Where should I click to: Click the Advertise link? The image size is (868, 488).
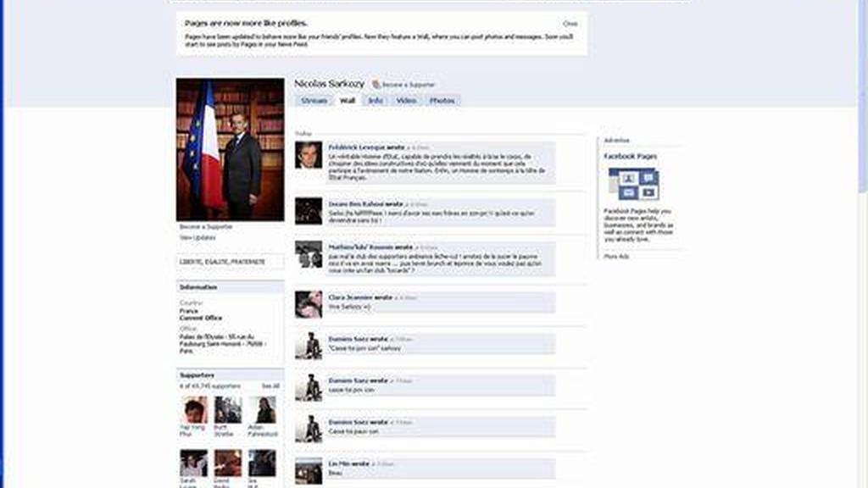tap(616, 141)
